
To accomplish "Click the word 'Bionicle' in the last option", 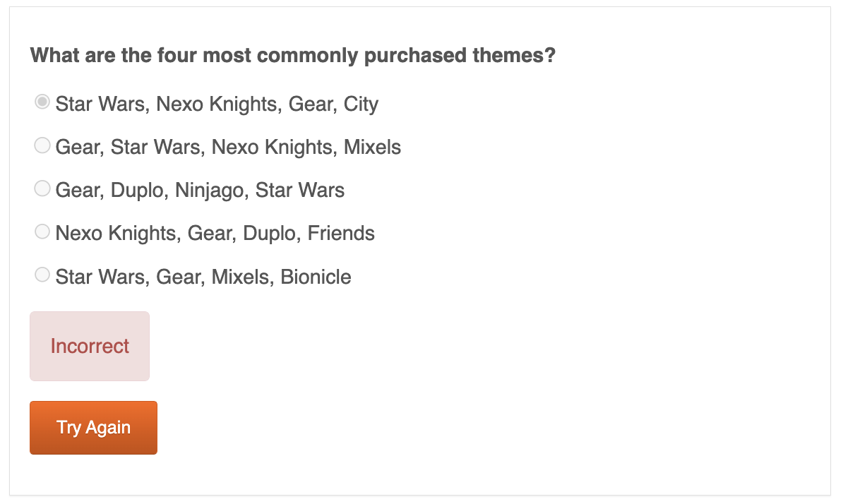I will [316, 277].
